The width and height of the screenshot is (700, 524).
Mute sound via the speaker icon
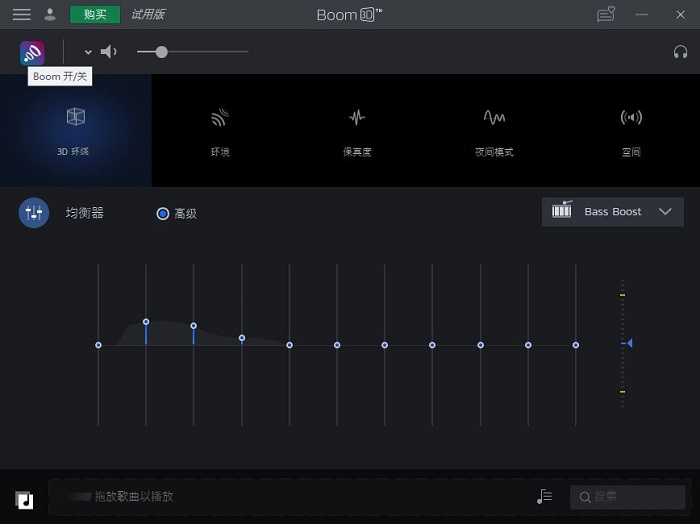coord(108,52)
